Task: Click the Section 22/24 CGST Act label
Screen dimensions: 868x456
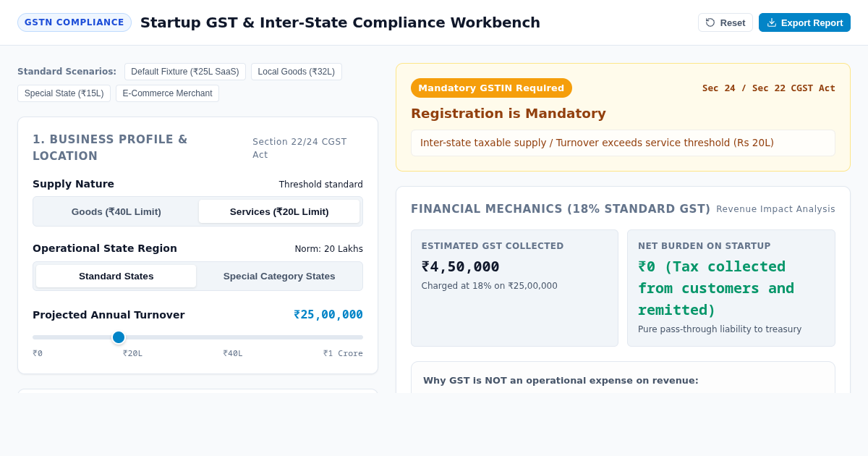Action: (299, 148)
